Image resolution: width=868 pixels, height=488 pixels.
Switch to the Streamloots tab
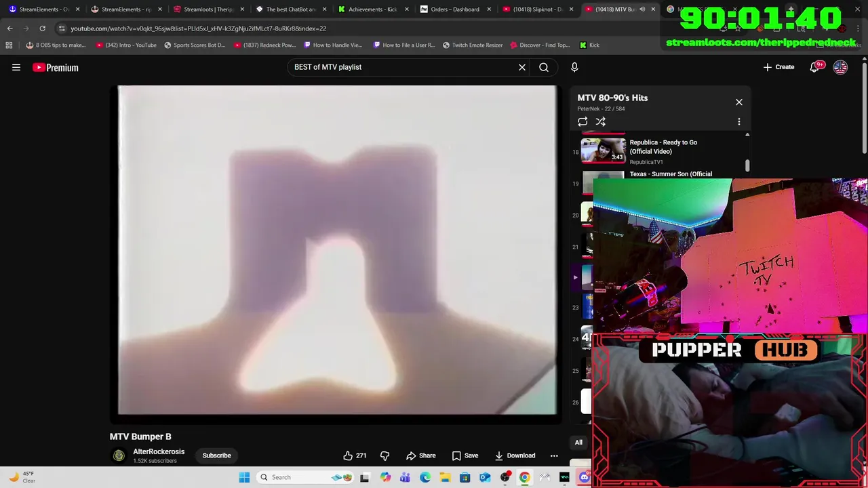click(208, 9)
